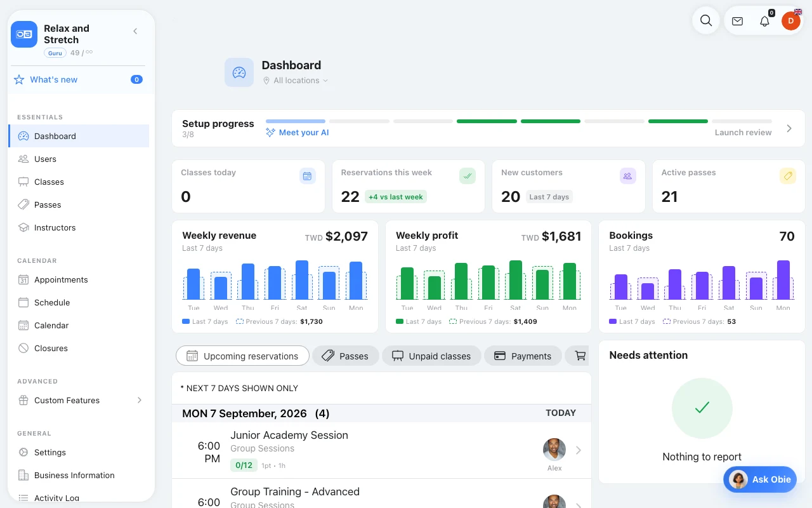Open Instructors in the sidebar

pyautogui.click(x=79, y=227)
